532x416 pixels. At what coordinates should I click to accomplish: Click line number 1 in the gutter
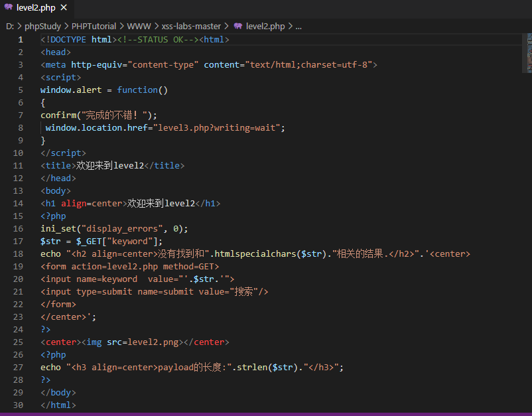(21, 40)
